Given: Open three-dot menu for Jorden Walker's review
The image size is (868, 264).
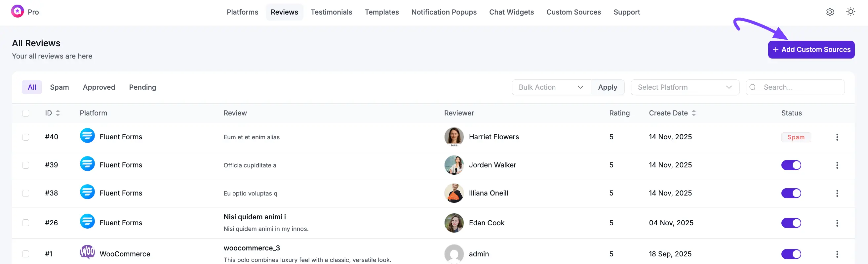Looking at the screenshot, I should click(837, 165).
